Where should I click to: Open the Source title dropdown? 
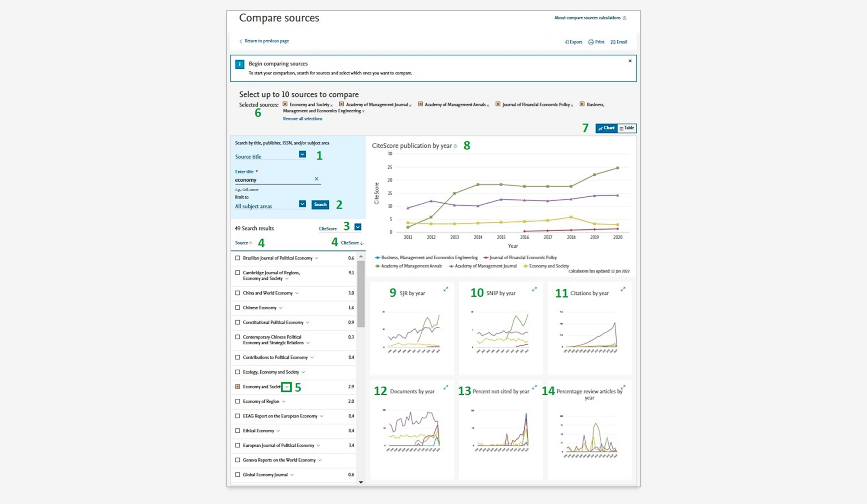pos(302,154)
